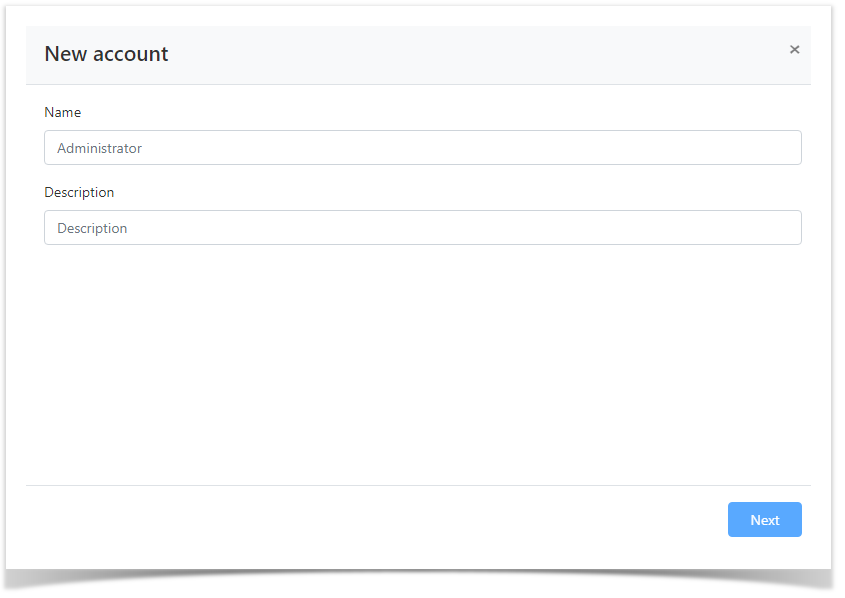Click the Description placeholder text in textbox
Viewport: 845px width, 598px height.
pos(92,228)
